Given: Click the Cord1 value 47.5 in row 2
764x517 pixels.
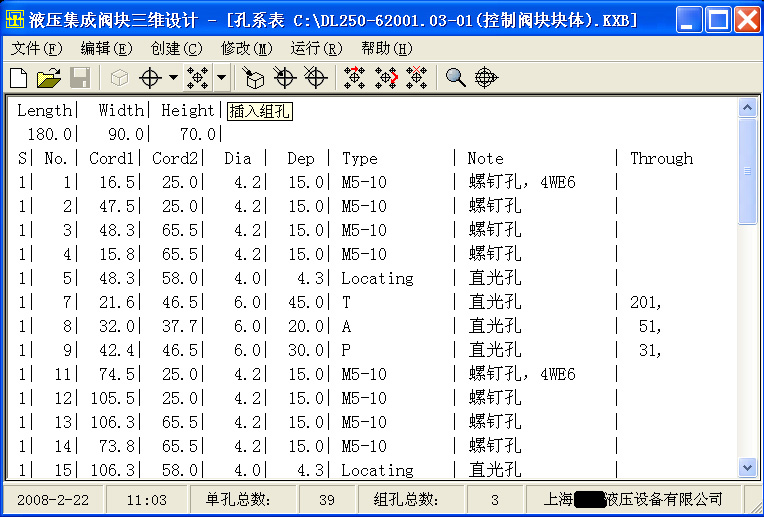Looking at the screenshot, I should [117, 206].
